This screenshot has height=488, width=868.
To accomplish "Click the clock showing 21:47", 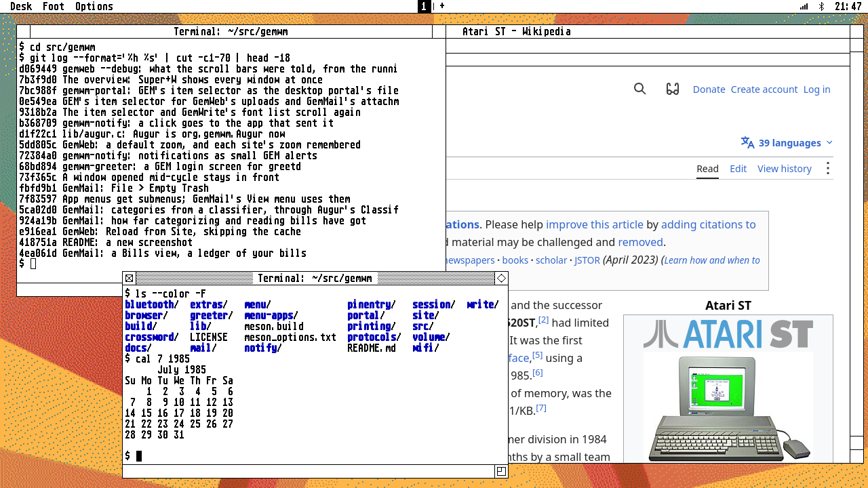I will tap(848, 6).
